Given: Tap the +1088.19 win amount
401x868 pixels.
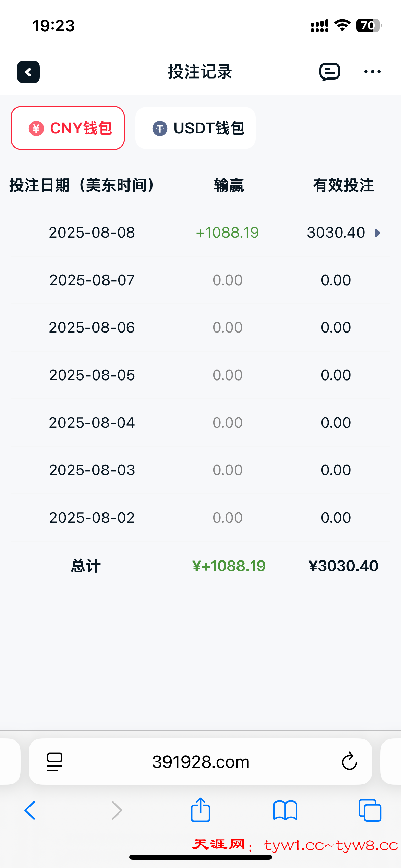Looking at the screenshot, I should pos(227,233).
